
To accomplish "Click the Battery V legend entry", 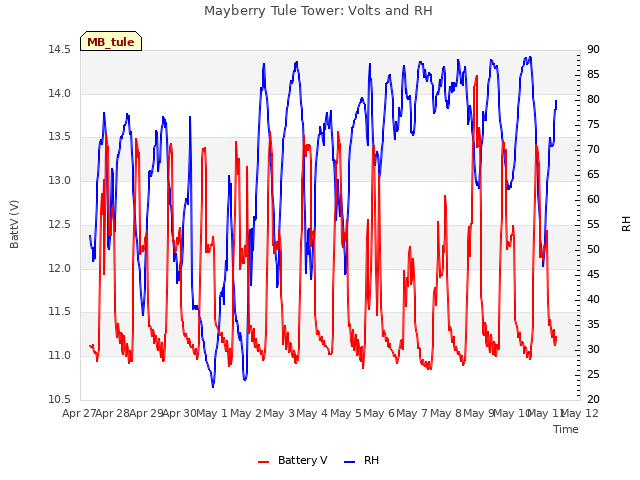I will 302,460.
